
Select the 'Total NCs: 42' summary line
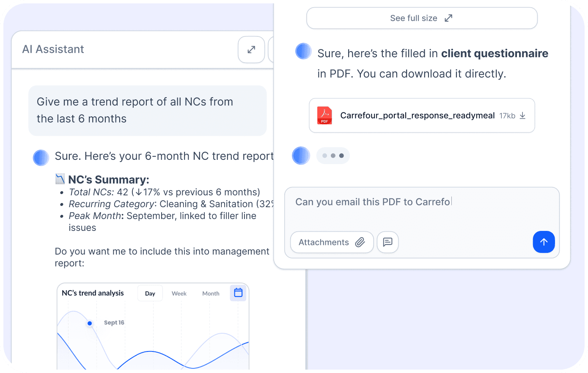pyautogui.click(x=165, y=192)
